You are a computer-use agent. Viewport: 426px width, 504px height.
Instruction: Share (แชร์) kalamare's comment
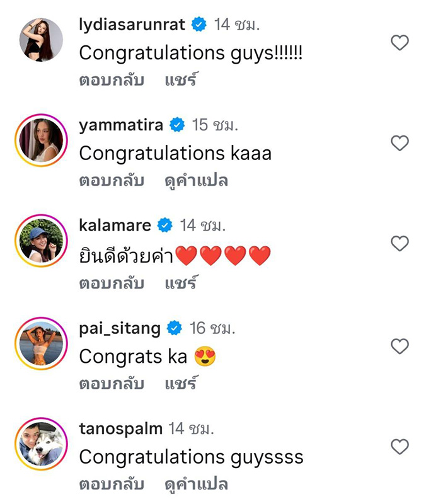(x=180, y=282)
